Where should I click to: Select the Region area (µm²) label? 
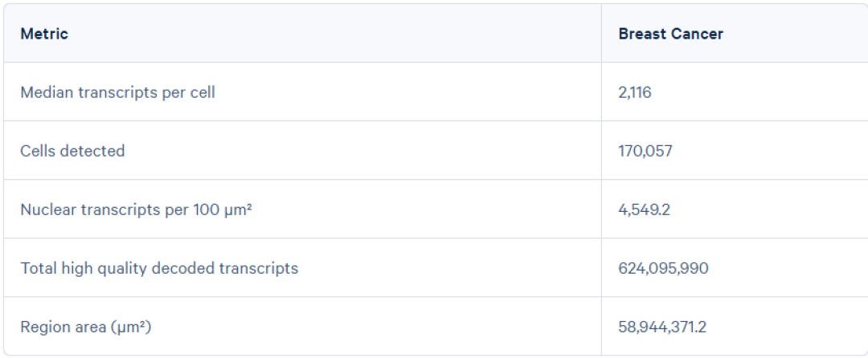(x=86, y=327)
